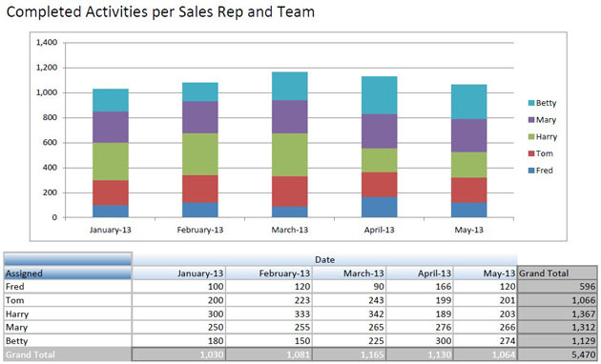Select the Tom legend entry
The width and height of the screenshot is (601, 364).
(541, 153)
